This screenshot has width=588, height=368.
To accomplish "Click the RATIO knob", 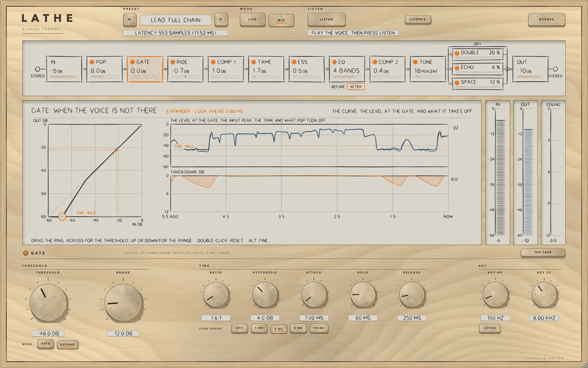I will pos(216,295).
